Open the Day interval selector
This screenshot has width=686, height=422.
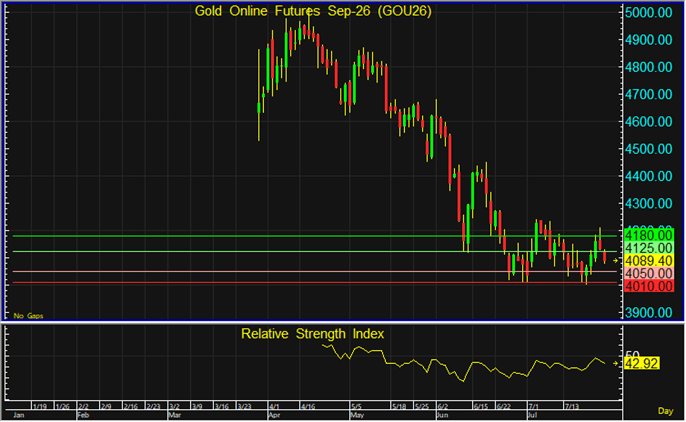(x=665, y=411)
